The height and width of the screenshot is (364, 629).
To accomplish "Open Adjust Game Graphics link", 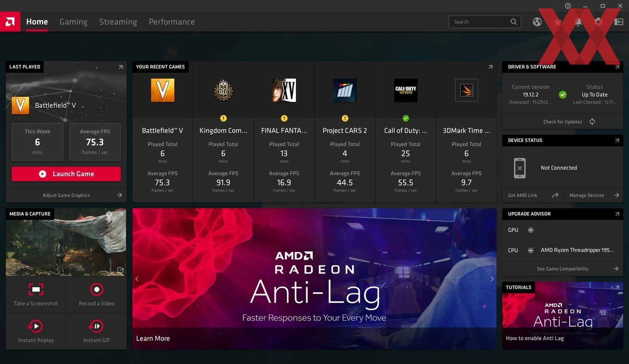I will (66, 195).
